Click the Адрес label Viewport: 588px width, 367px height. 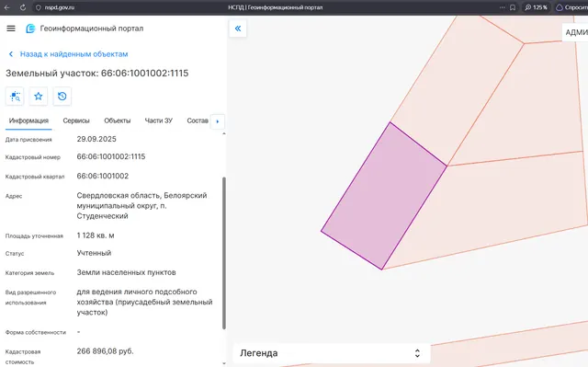pyautogui.click(x=14, y=196)
